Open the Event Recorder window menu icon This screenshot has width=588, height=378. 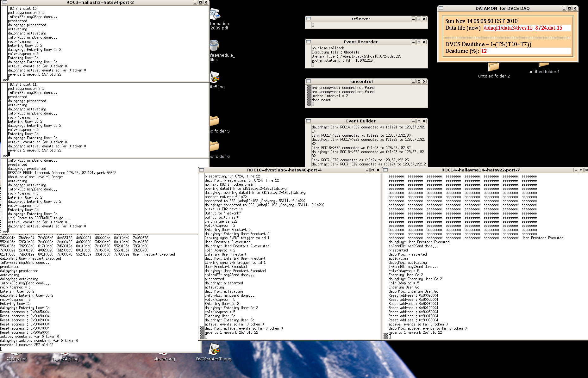click(x=309, y=42)
